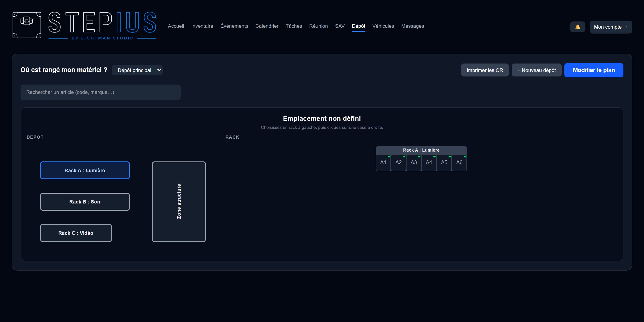This screenshot has width=644, height=322.
Task: Click Modifier le plan
Action: (594, 70)
